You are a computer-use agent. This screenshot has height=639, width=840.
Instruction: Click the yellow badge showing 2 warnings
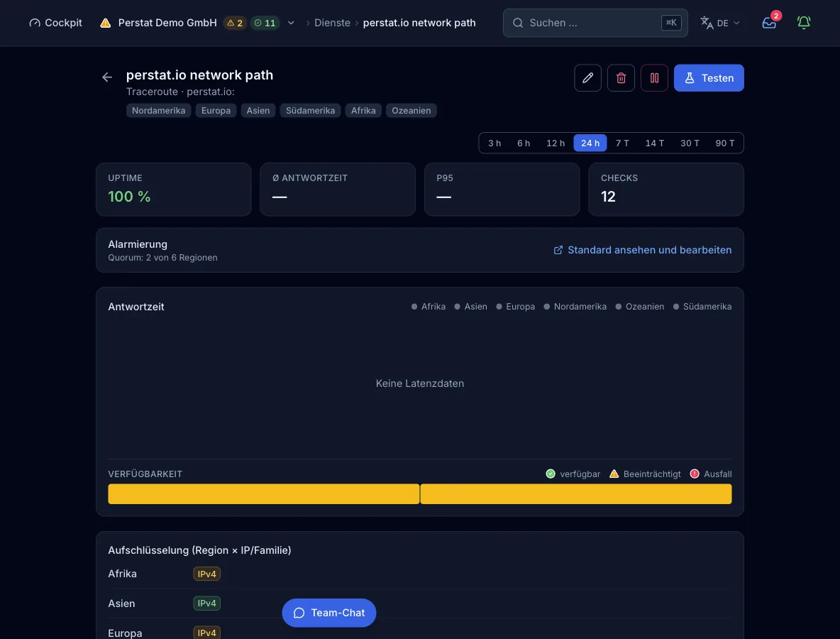pyautogui.click(x=235, y=23)
